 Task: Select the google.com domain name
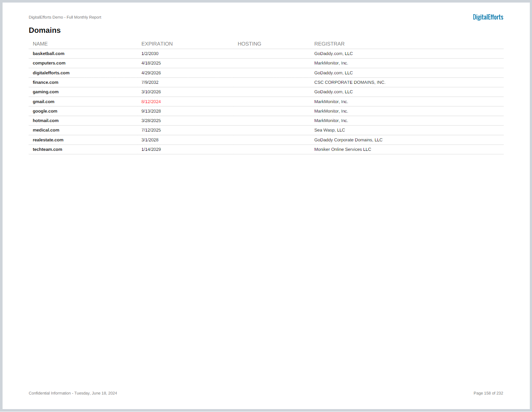point(45,111)
